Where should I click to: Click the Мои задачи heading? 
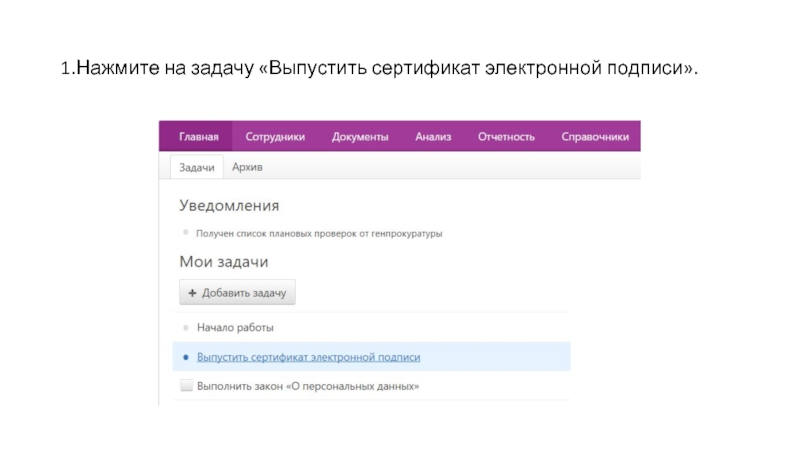coord(223,262)
